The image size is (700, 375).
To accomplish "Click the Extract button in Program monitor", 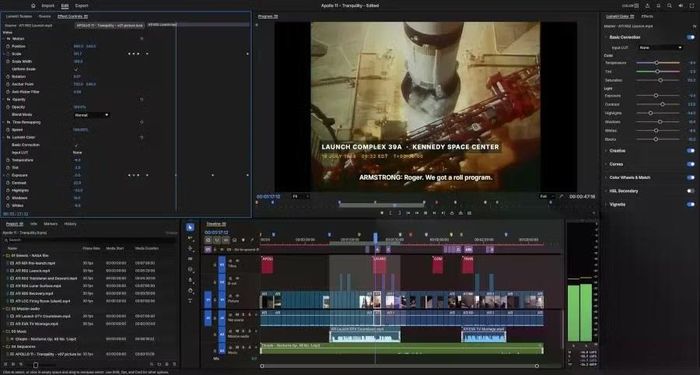I will tap(460, 213).
